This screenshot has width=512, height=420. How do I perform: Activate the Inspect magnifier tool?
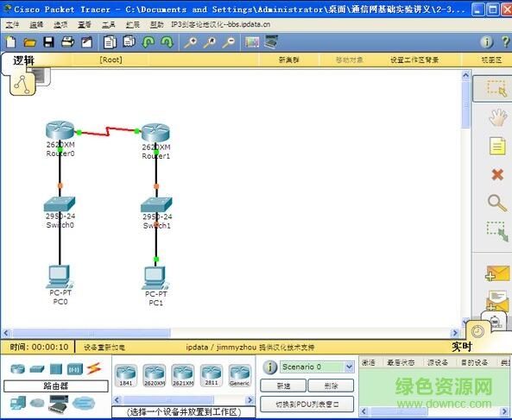tap(497, 204)
